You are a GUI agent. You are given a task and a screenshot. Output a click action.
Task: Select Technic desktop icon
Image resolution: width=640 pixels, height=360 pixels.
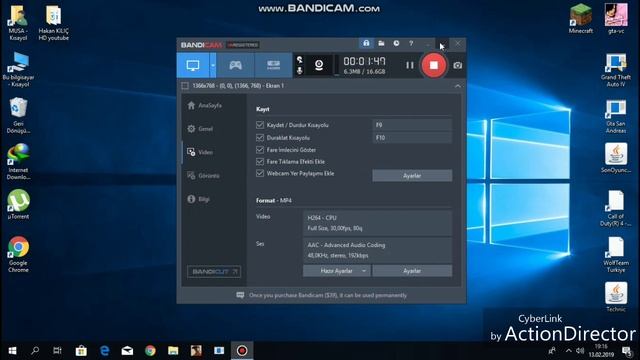point(616,297)
